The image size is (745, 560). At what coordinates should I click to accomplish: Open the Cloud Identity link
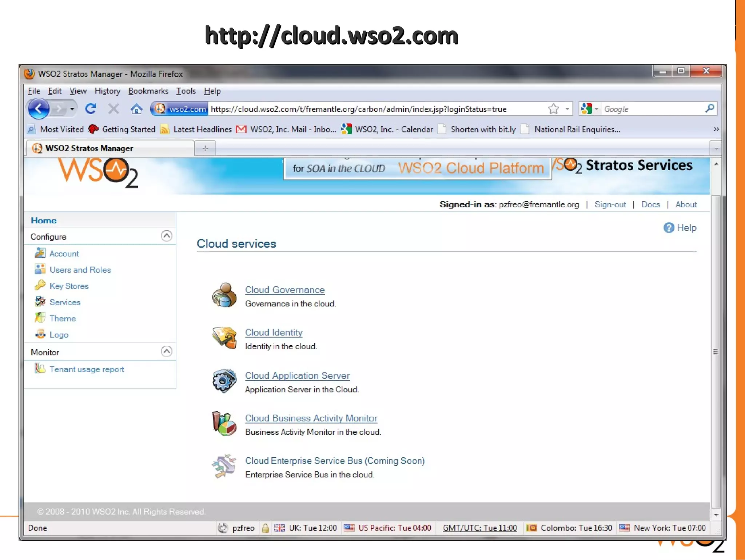274,332
